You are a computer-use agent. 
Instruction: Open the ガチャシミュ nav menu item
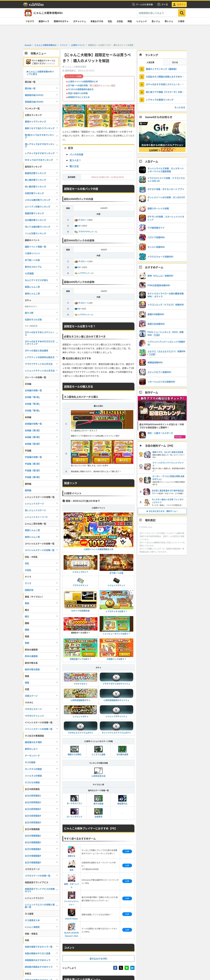tap(79, 21)
